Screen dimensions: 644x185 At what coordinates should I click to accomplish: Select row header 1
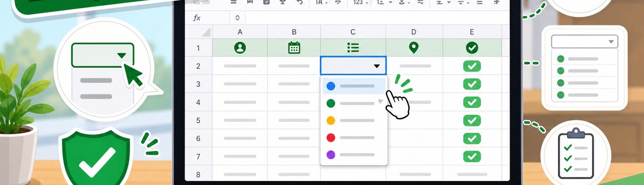pos(198,48)
